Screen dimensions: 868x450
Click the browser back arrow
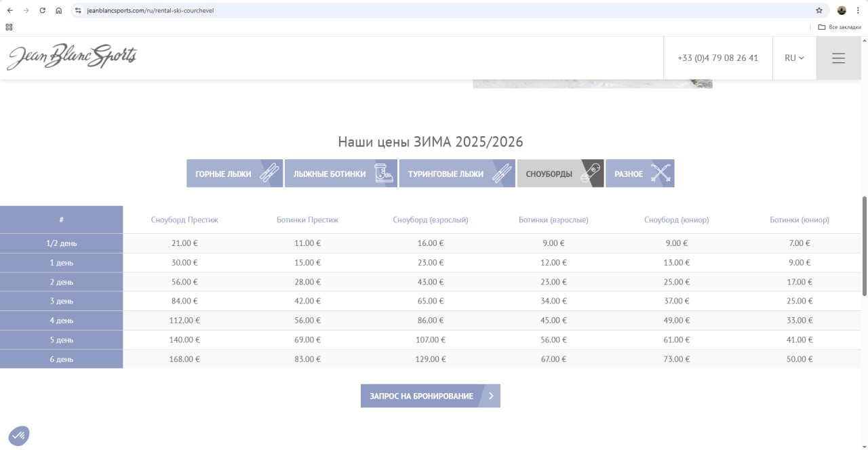pos(9,10)
